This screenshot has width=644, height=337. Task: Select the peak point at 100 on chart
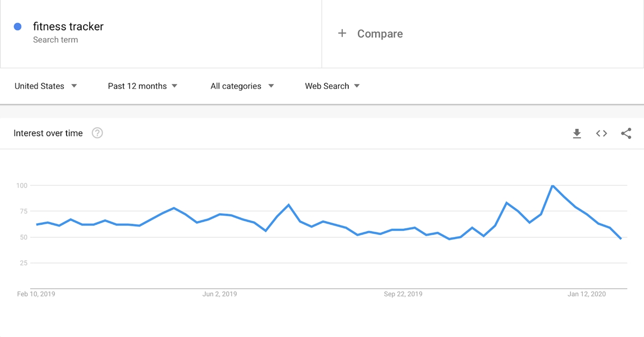[552, 186]
